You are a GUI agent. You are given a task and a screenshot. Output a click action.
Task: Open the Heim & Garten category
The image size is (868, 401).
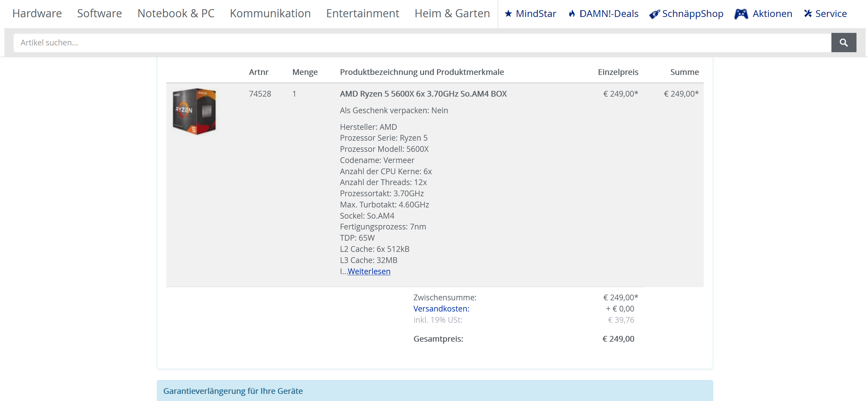tap(452, 14)
